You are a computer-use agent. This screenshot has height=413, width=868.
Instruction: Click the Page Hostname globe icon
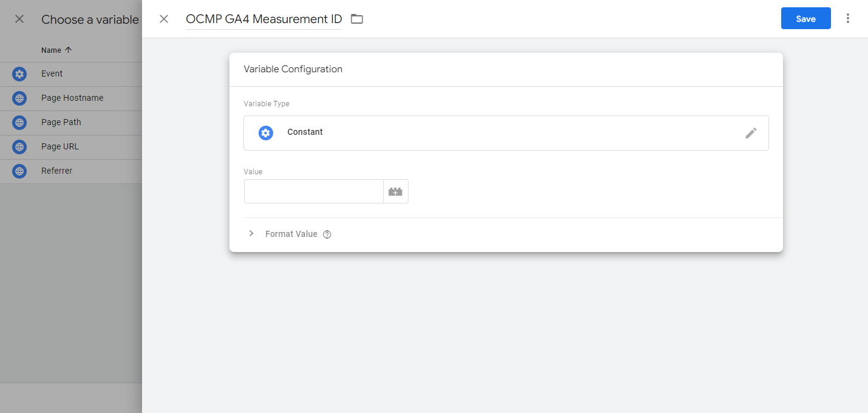[19, 98]
